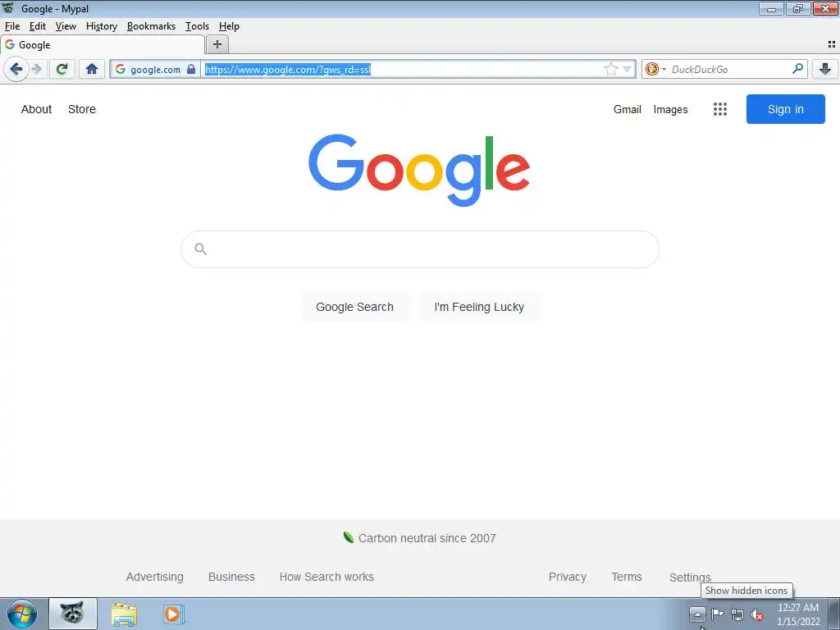Screen dimensions: 840x630
Task: Open Windows Explorer from the taskbar
Action: [124, 614]
